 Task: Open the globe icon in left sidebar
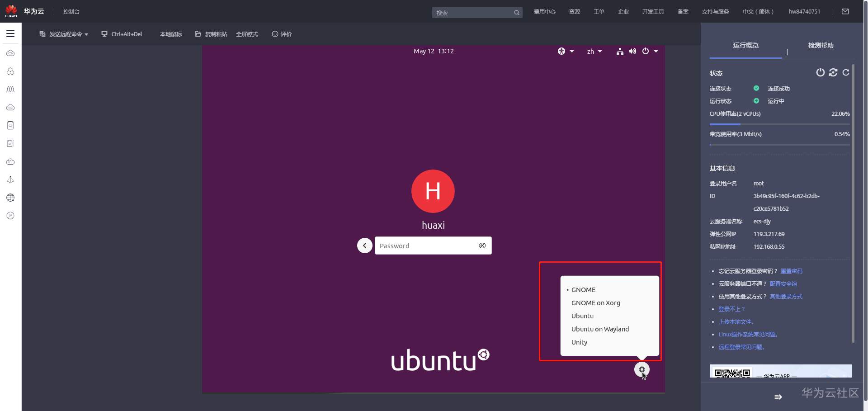(x=10, y=198)
